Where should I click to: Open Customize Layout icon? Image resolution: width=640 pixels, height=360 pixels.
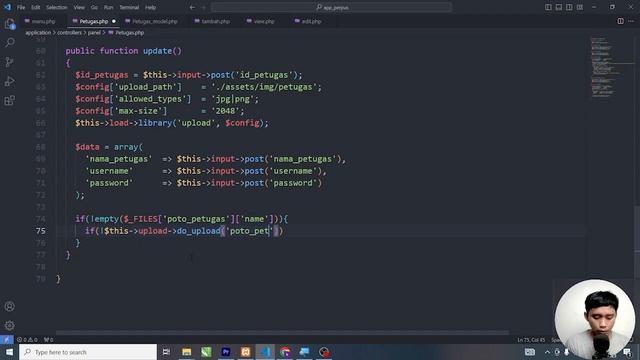[x=580, y=7]
